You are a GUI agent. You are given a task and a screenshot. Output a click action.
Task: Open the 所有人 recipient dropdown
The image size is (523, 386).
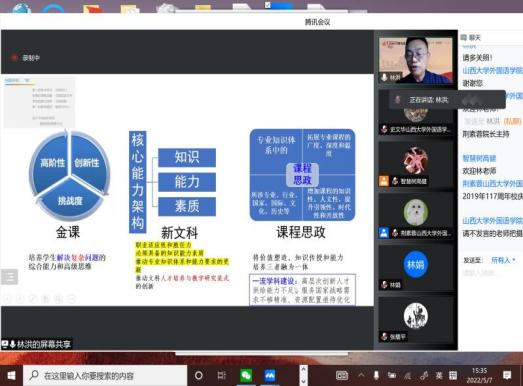(503, 260)
